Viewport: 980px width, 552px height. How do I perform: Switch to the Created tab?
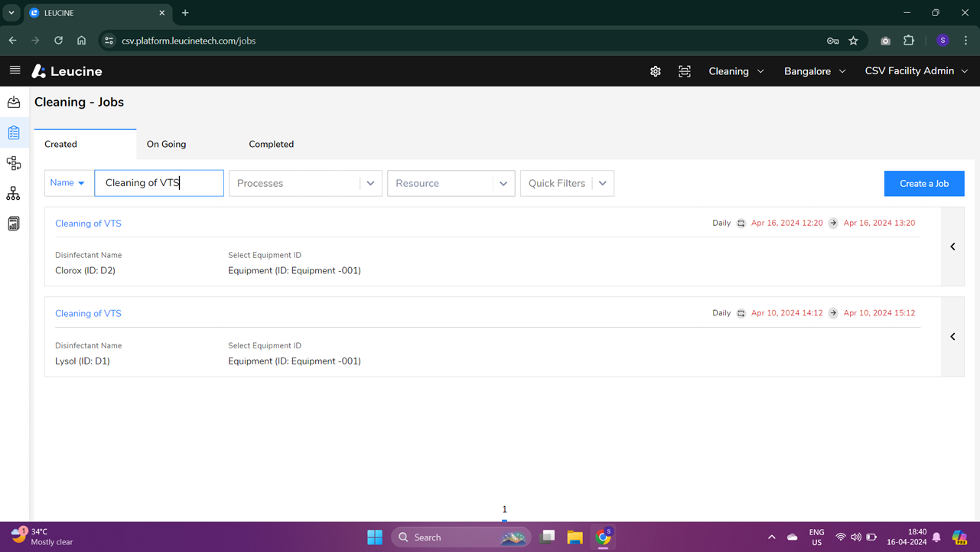click(85, 144)
